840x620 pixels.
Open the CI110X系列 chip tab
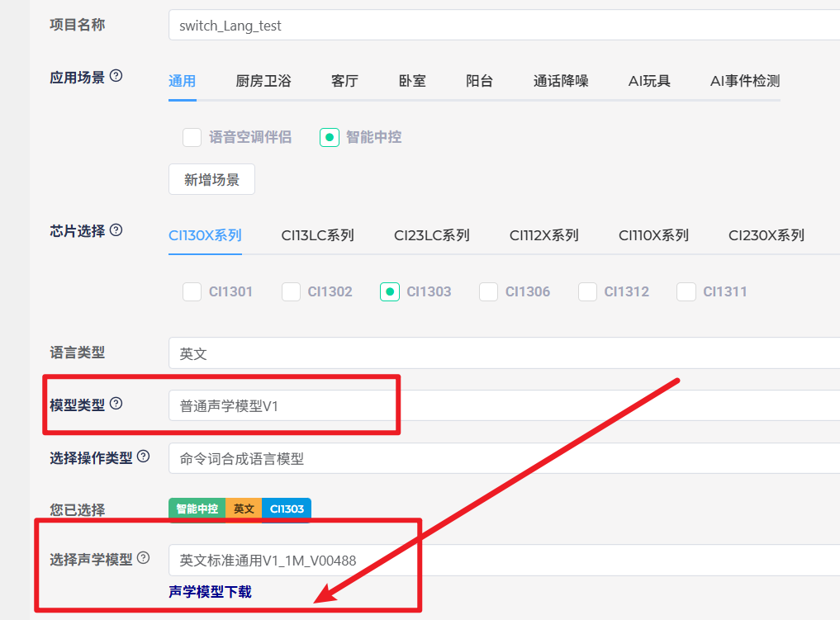tap(653, 235)
